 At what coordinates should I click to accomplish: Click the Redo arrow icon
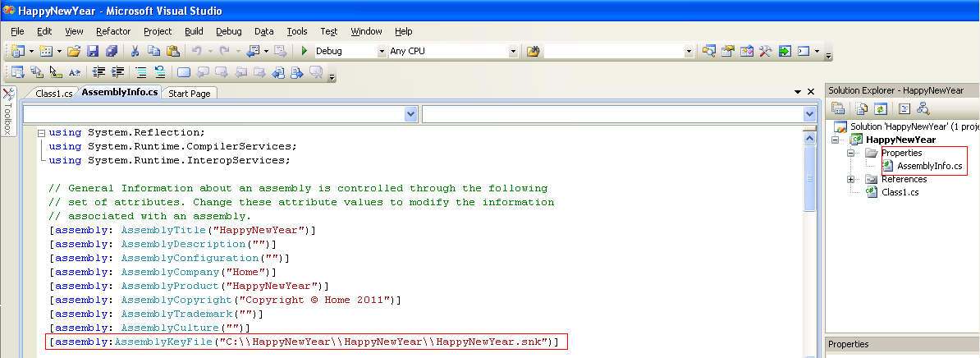tap(224, 51)
